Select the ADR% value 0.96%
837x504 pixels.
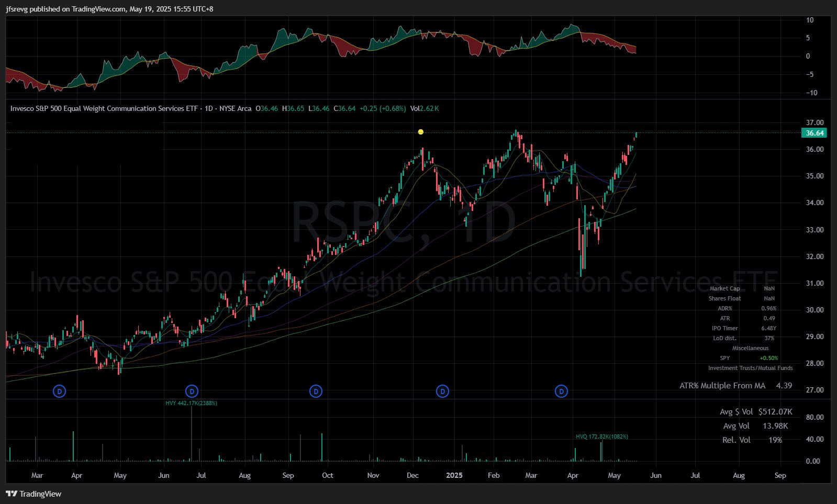[769, 308]
